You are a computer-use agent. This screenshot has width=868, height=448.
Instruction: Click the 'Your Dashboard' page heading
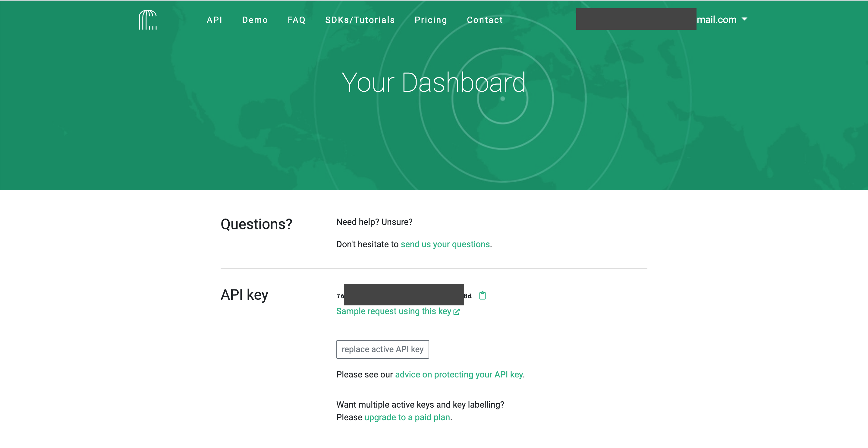(x=433, y=83)
